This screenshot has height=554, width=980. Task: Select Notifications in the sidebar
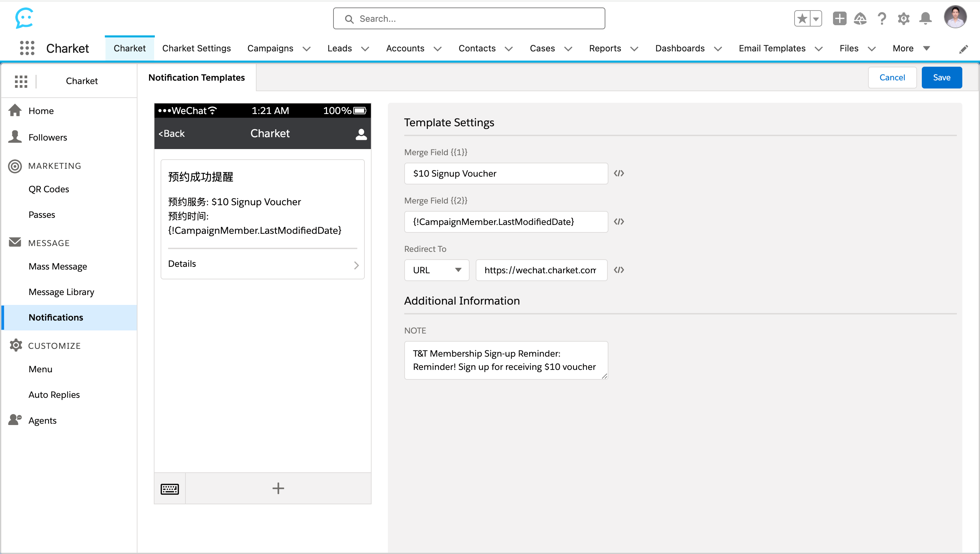tap(69, 317)
